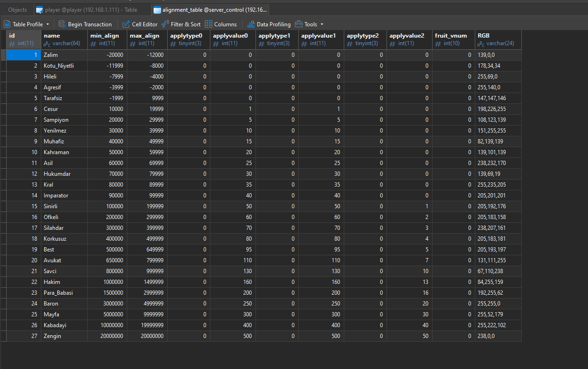Select the min_align column header

click(x=107, y=39)
